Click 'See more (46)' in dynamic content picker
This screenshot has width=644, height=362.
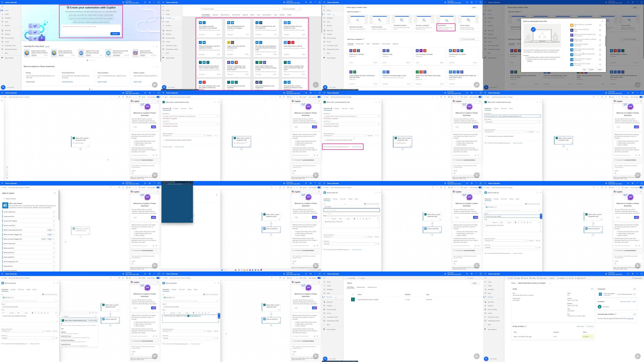[93, 320]
